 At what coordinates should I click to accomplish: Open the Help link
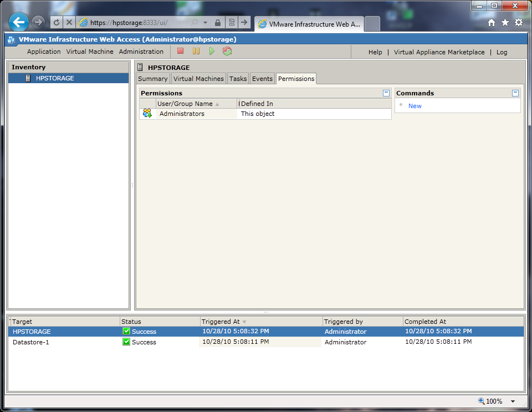tap(375, 52)
